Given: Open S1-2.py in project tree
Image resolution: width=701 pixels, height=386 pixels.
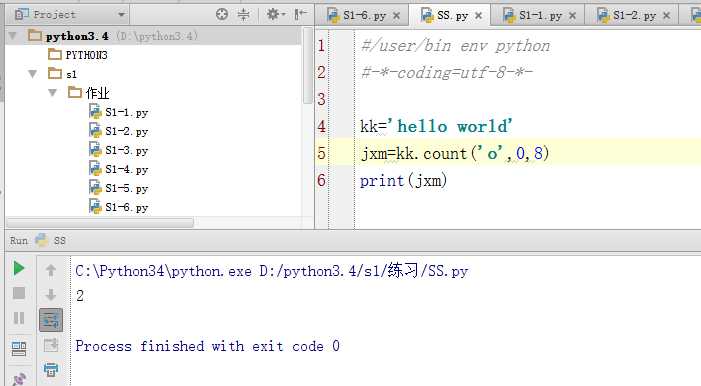Looking at the screenshot, I should pyautogui.click(x=118, y=131).
